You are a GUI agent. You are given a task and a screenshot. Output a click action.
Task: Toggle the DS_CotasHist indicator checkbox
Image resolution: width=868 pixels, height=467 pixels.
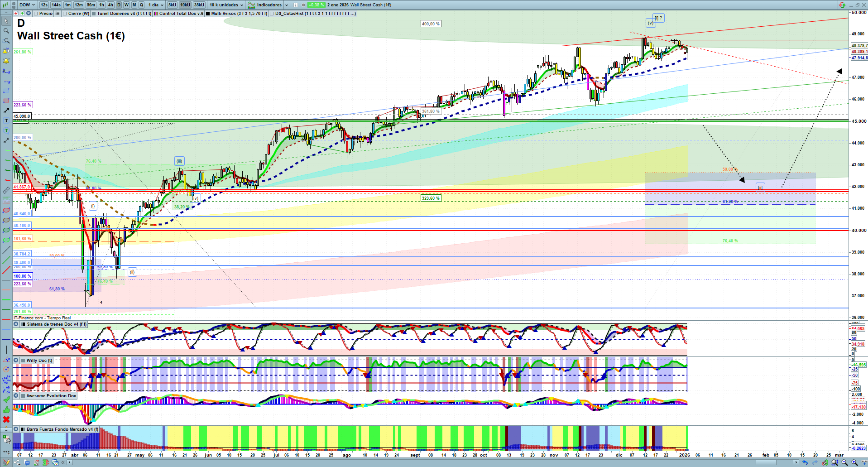coord(272,14)
